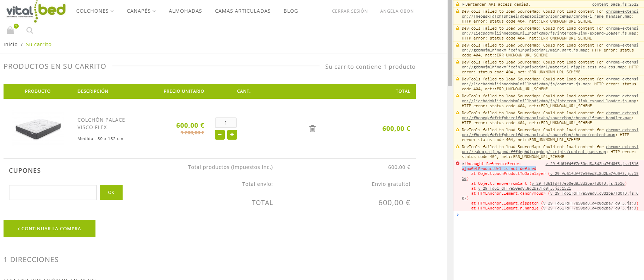The height and width of the screenshot is (280, 644).
Task: Delete product with the trash icon
Action: (x=312, y=129)
